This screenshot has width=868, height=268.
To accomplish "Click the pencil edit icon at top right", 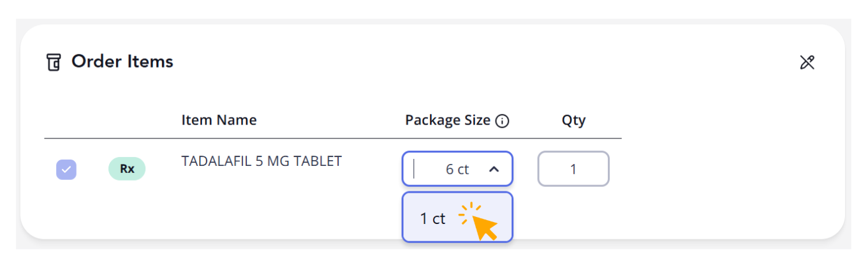I will 807,63.
